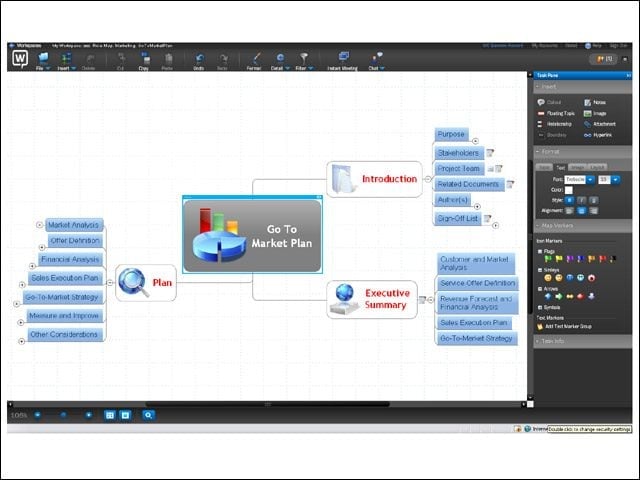The width and height of the screenshot is (640, 480).
Task: Click the Copy toolbar icon
Action: [x=144, y=60]
